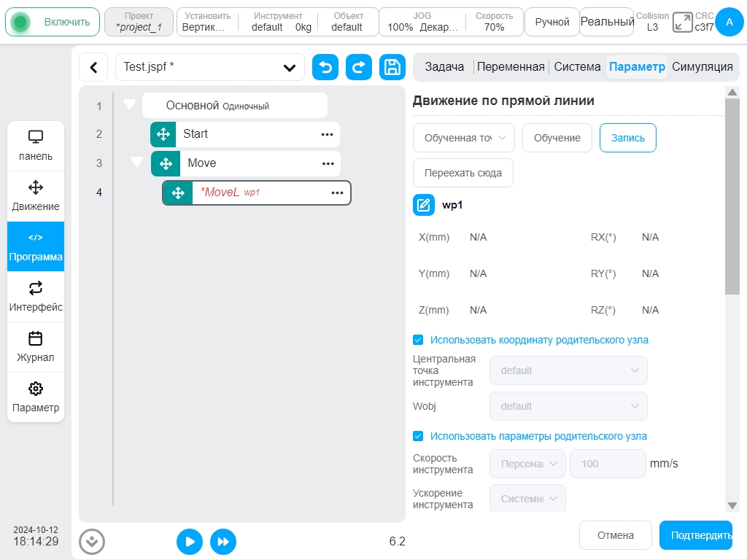Expand the bottom circle chevron-down button

(92, 542)
